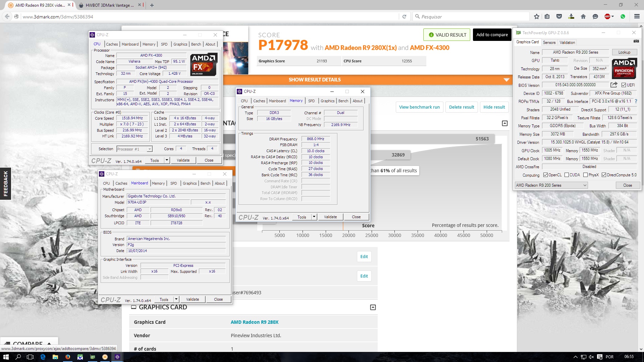Go back with the browser back arrow
644x362 pixels.
pyautogui.click(x=7, y=16)
